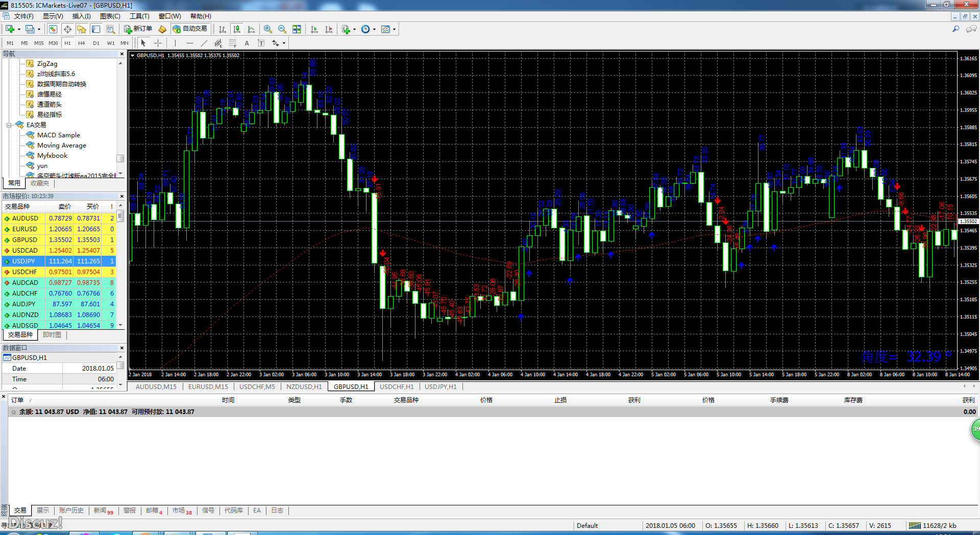Open the new chart dropdown arrow
Screen dimensions: 980x535
pos(19,29)
